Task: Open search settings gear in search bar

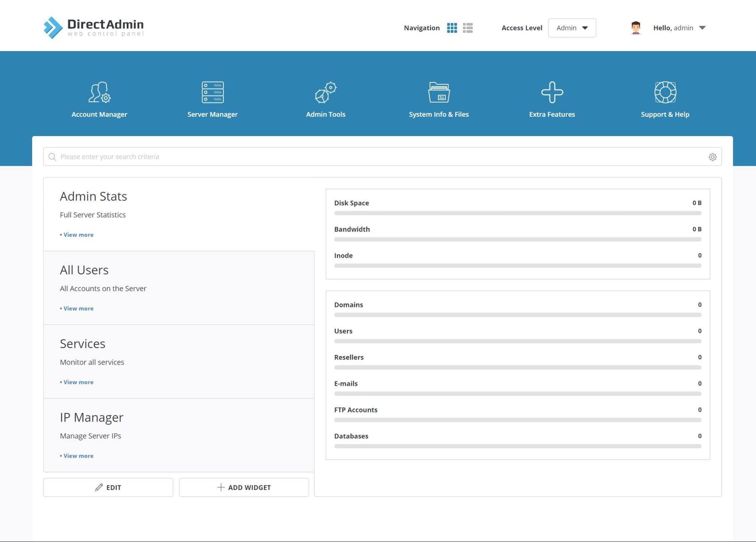Action: 713,156
